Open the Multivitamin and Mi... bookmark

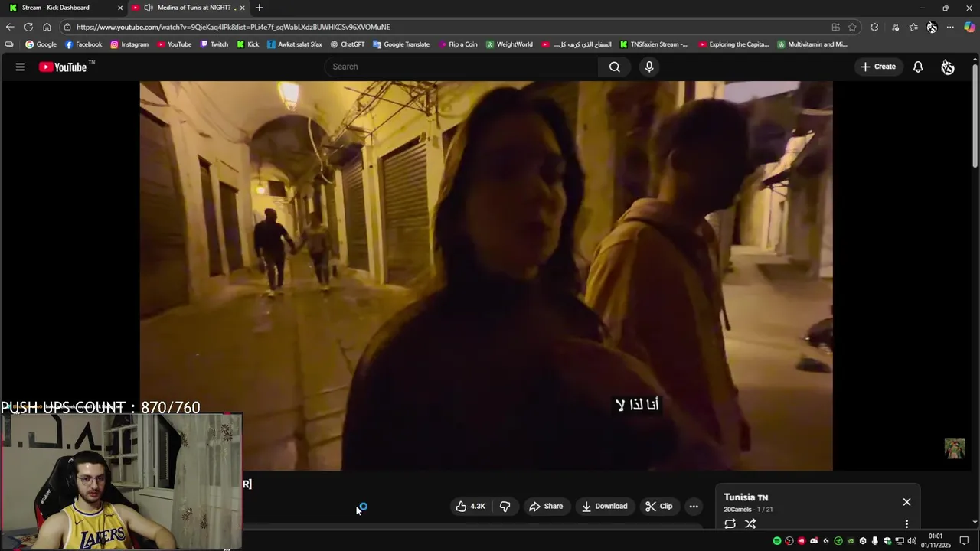pyautogui.click(x=812, y=44)
